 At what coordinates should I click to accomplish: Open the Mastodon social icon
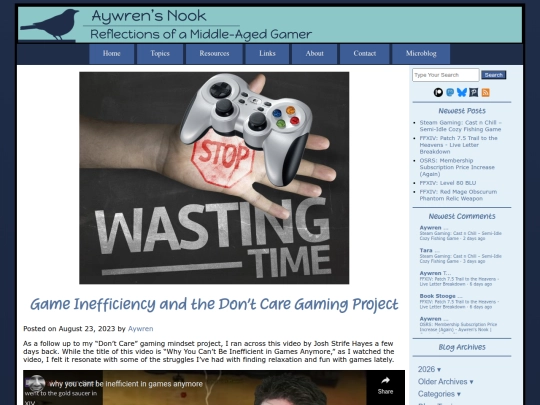coord(450,92)
